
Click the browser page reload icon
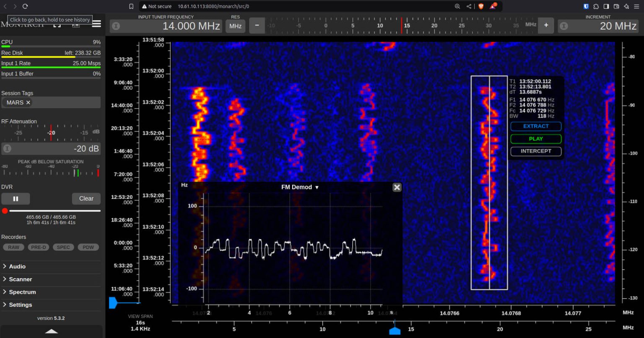click(x=26, y=6)
